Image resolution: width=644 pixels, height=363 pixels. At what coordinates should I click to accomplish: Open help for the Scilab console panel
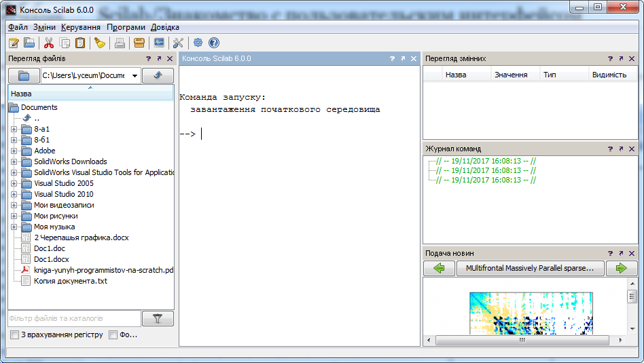coord(392,58)
